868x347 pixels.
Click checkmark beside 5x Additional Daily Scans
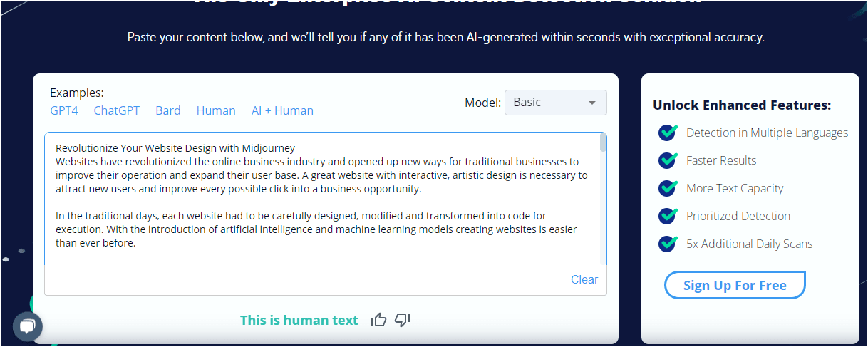click(x=668, y=244)
